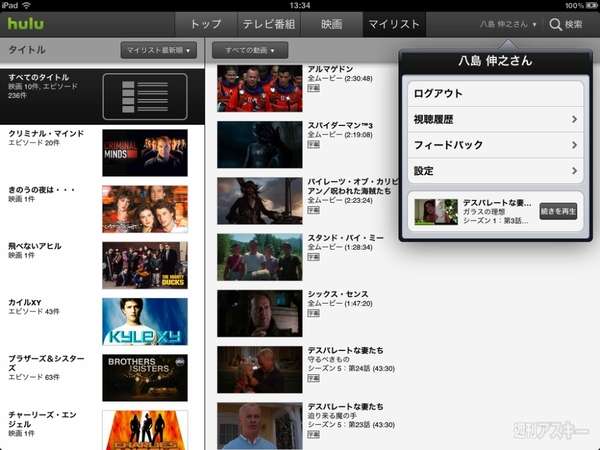Select the アルマゲドン title text
This screenshot has height=450, width=600.
[330, 69]
